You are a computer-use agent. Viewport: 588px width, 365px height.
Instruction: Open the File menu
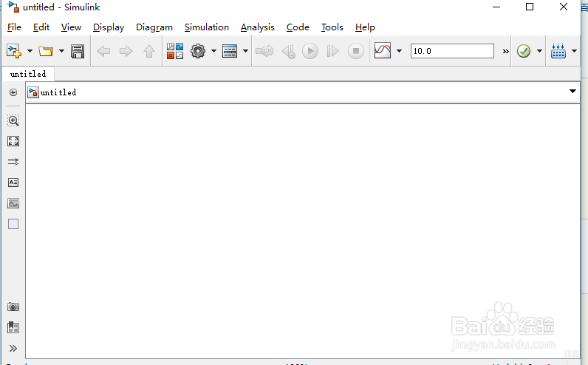[x=14, y=27]
